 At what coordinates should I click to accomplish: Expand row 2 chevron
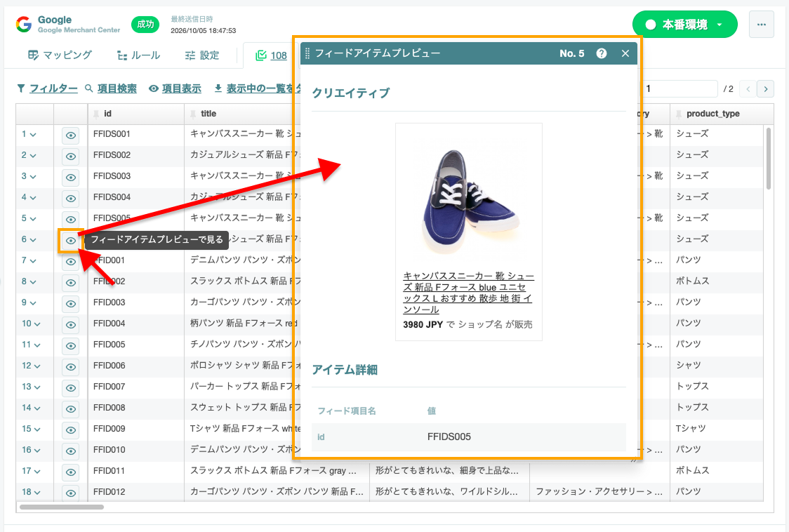point(33,156)
